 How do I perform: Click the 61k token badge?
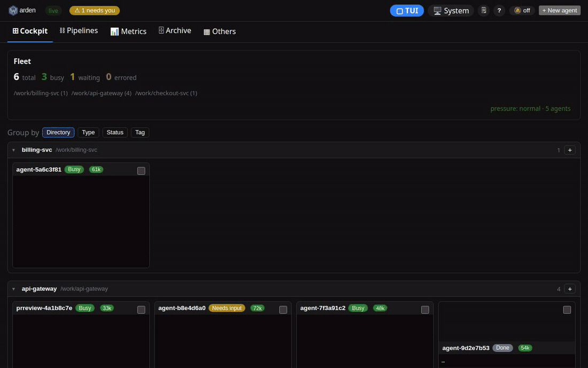pos(96,170)
